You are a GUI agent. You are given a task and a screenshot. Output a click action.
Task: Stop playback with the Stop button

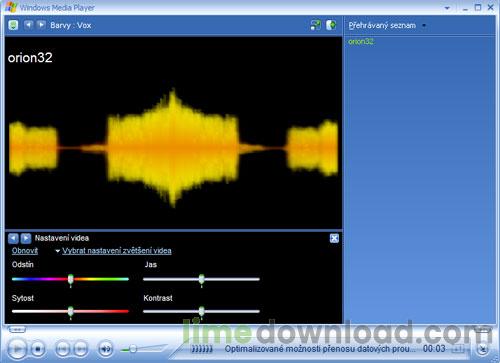click(x=38, y=349)
